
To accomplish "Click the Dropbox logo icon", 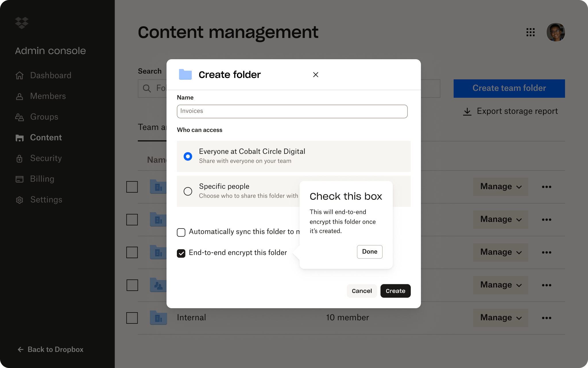I will (x=22, y=23).
